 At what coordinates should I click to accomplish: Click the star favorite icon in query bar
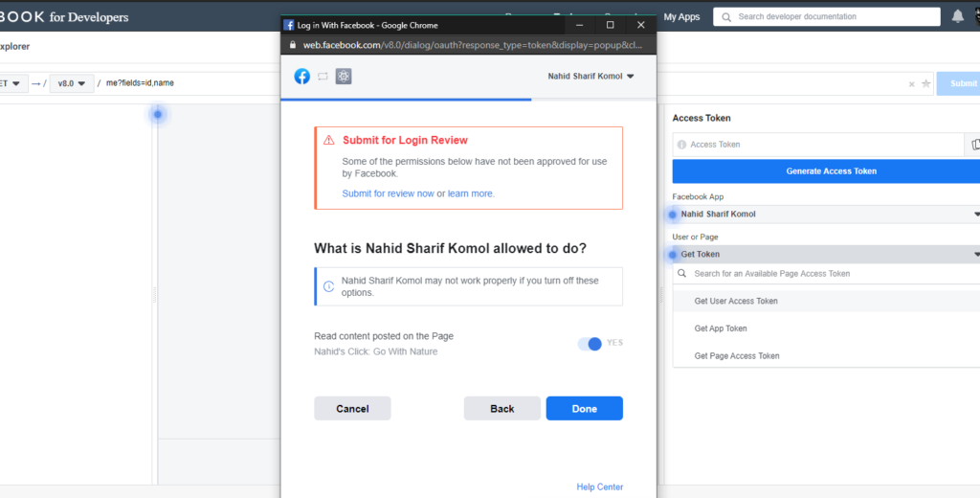coord(925,83)
